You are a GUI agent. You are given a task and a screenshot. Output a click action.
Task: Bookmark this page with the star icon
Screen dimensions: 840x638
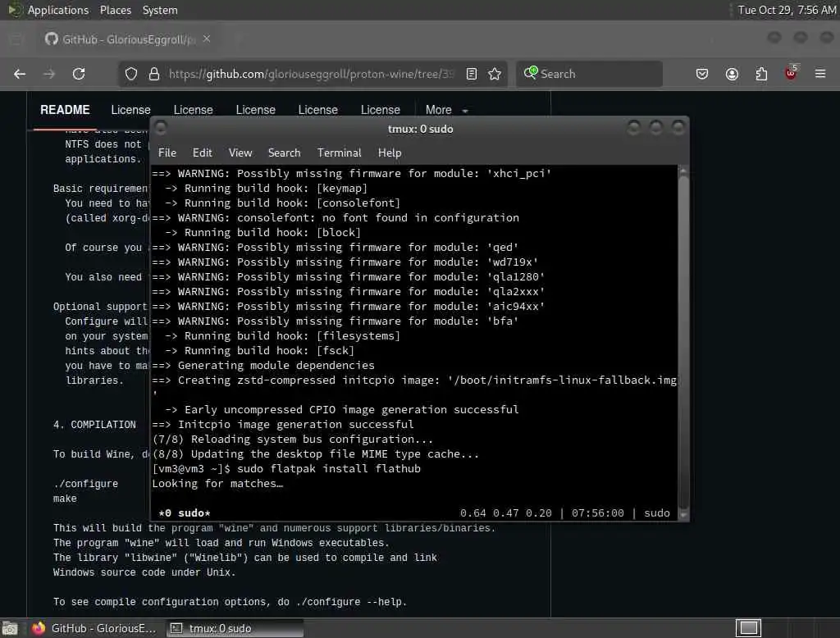click(x=495, y=74)
